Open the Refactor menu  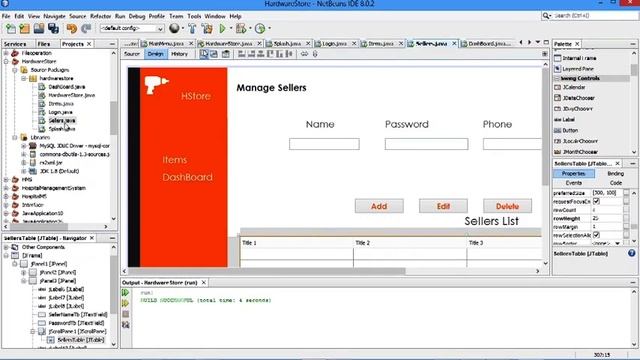point(100,16)
